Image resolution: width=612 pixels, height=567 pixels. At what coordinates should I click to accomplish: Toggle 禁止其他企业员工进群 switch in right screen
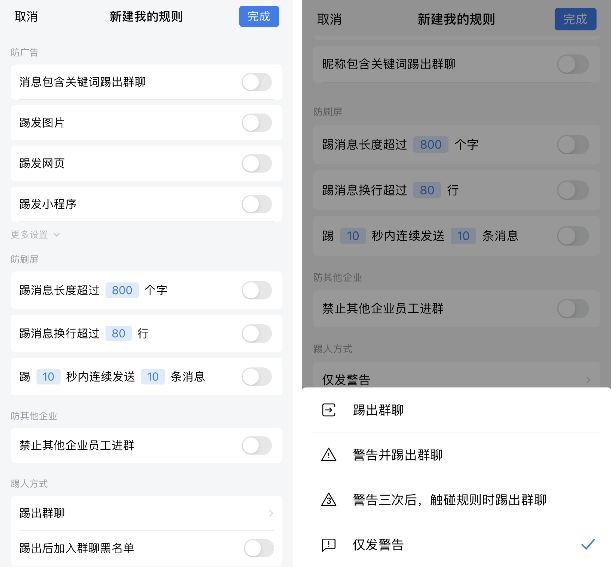[x=573, y=309]
